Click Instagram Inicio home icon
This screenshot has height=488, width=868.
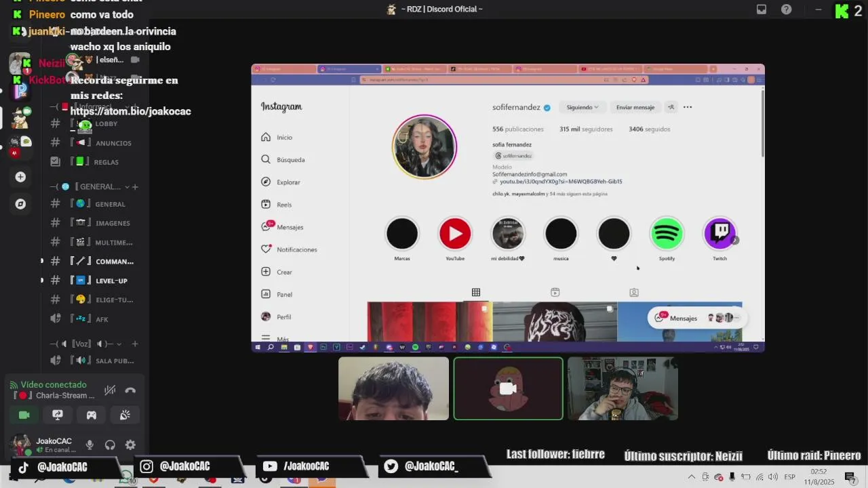[266, 137]
